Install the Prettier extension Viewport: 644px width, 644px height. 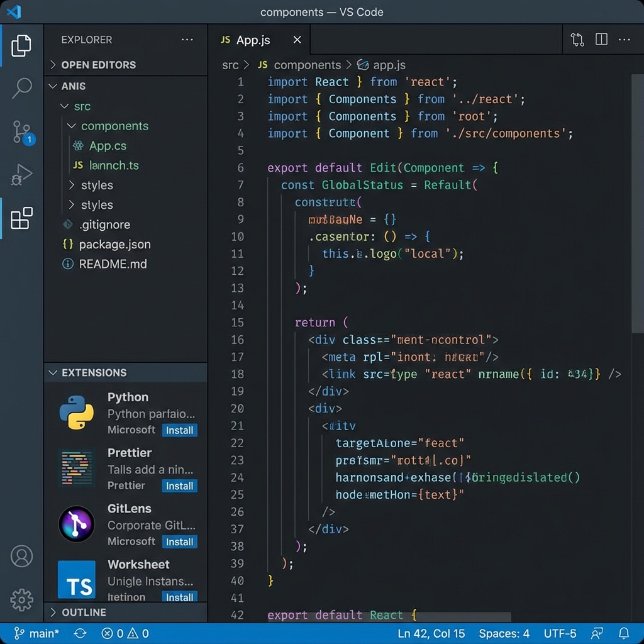pyautogui.click(x=179, y=486)
